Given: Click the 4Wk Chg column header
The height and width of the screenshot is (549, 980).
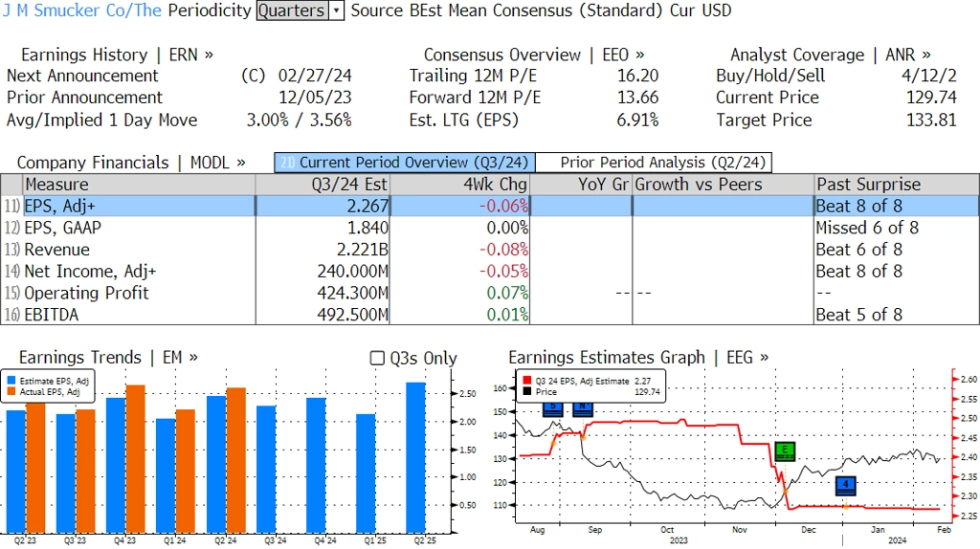Looking at the screenshot, I should click(460, 185).
